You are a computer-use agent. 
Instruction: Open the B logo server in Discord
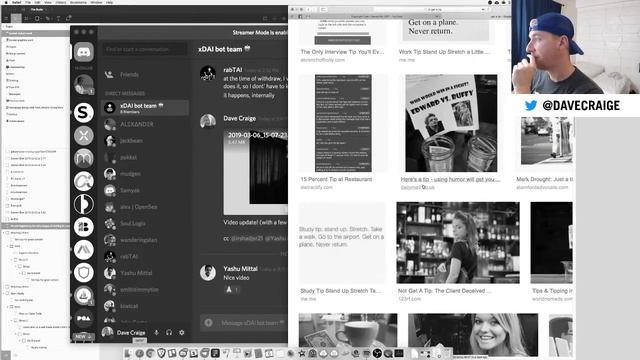click(x=84, y=227)
